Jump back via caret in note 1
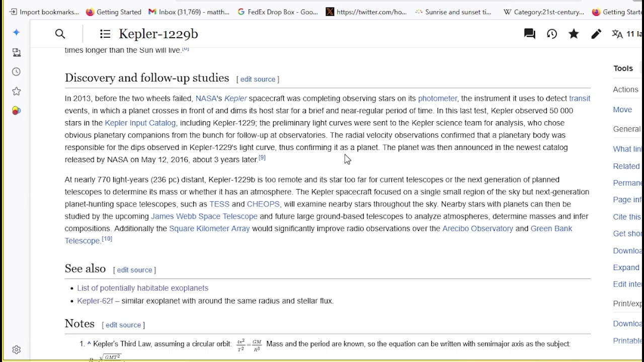 click(x=89, y=344)
